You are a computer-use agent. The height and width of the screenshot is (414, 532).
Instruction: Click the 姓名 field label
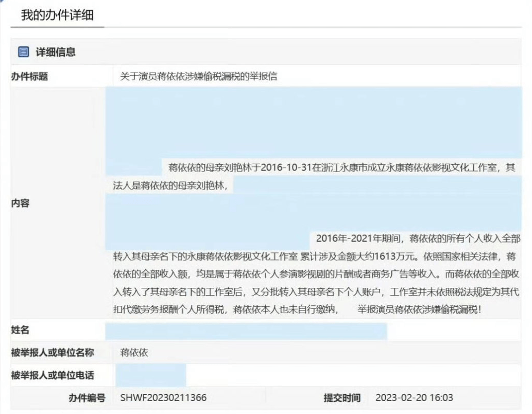click(x=20, y=330)
